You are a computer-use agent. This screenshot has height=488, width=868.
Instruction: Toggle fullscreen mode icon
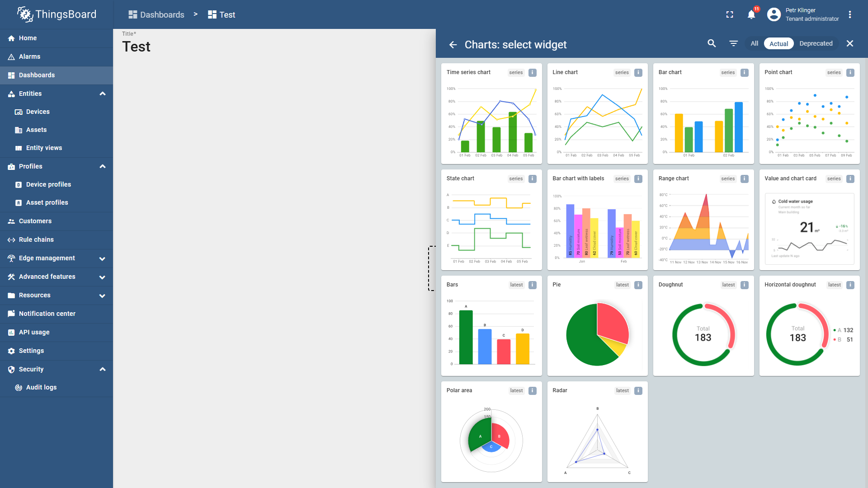(x=730, y=14)
